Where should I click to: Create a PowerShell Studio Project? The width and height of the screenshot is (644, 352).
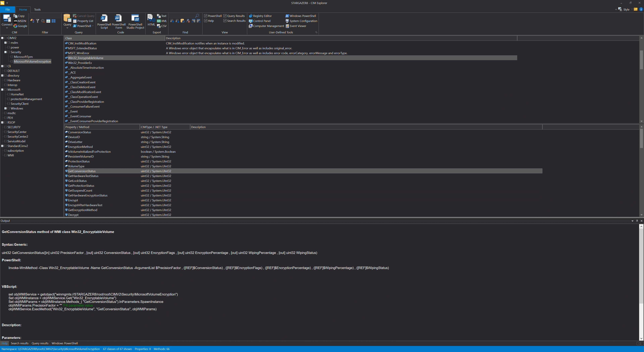pos(135,21)
